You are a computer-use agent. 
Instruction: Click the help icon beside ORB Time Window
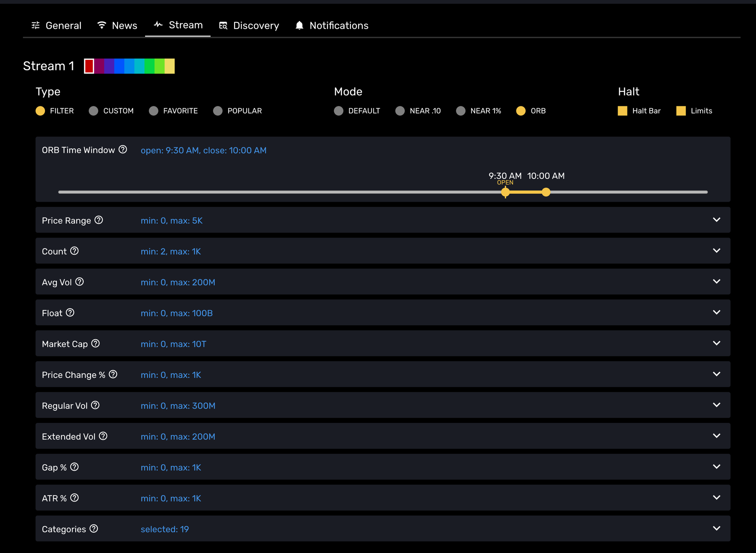click(122, 149)
